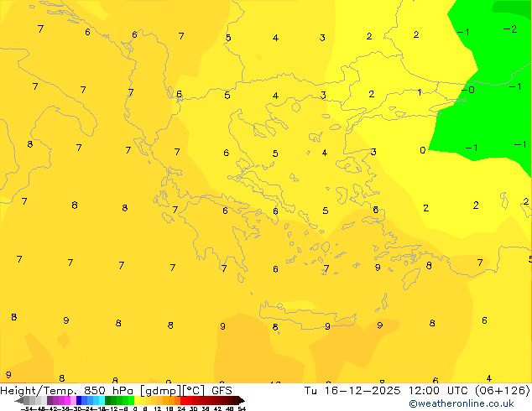Click the map title 'Height/Temp. 850 hPa'

pos(66,391)
